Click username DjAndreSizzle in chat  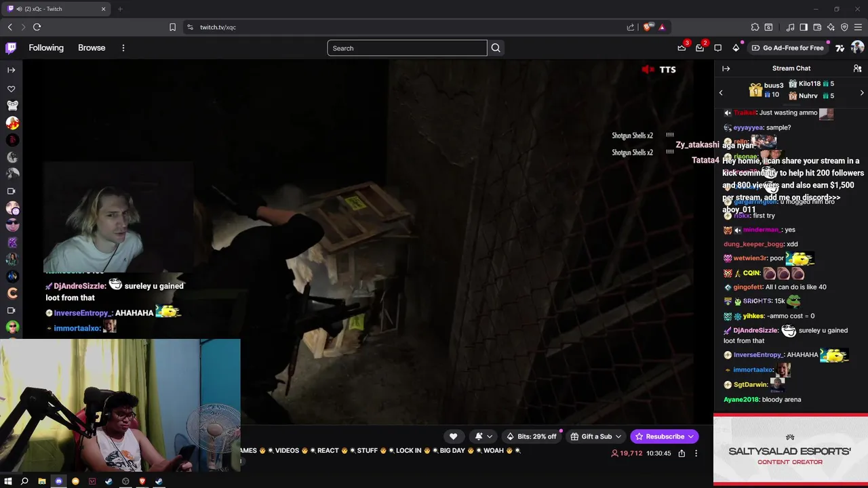point(756,331)
